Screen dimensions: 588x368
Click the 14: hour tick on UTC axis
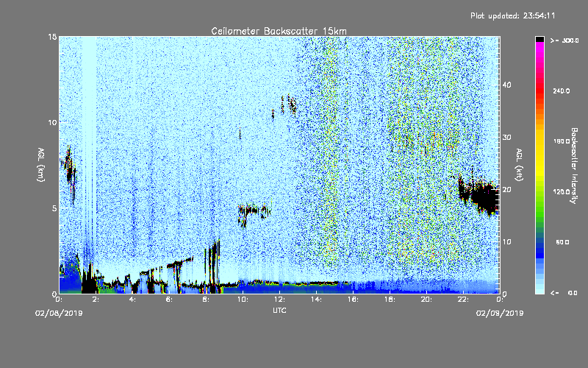[317, 300]
